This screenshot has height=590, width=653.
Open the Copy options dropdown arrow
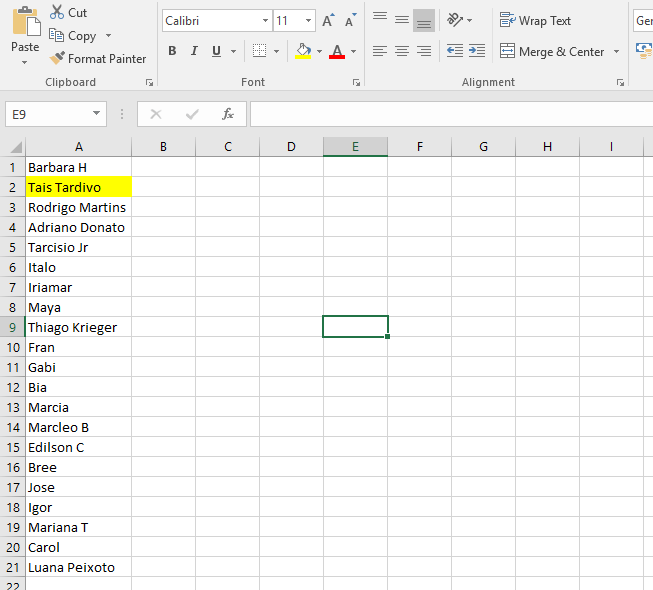(108, 36)
